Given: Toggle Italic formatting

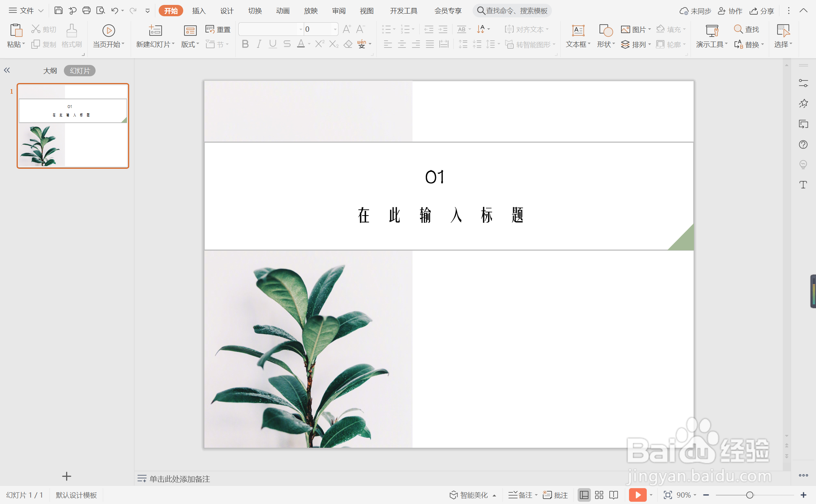Looking at the screenshot, I should tap(259, 45).
